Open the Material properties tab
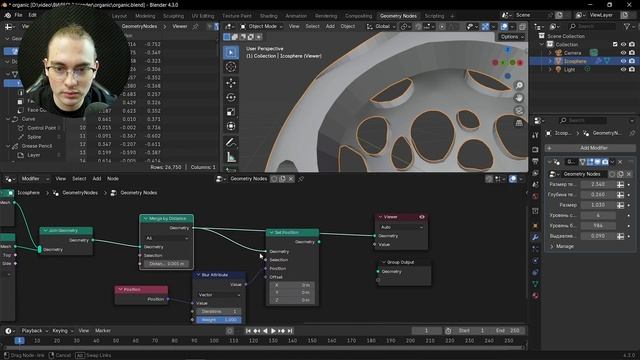The image size is (640, 360). pos(535,296)
